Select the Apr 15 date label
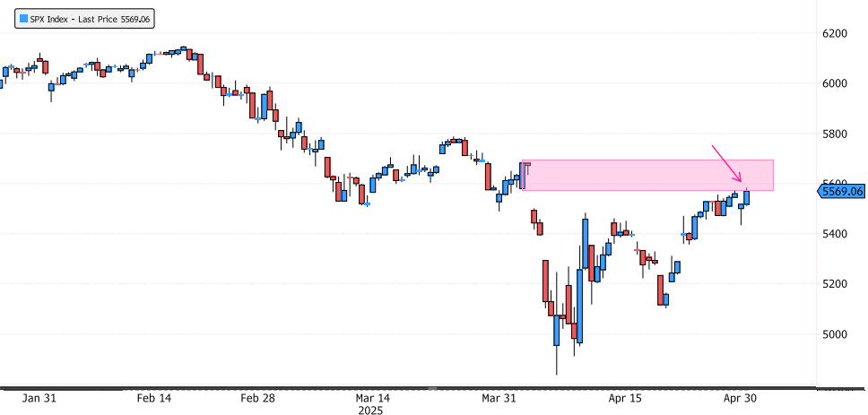This screenshot has height=415, width=868. point(623,398)
